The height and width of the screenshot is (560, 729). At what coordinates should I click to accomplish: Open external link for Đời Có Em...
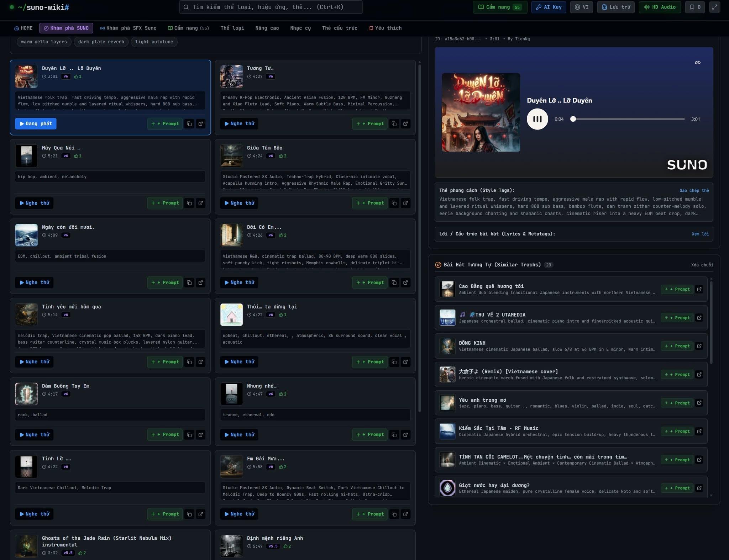pos(405,282)
